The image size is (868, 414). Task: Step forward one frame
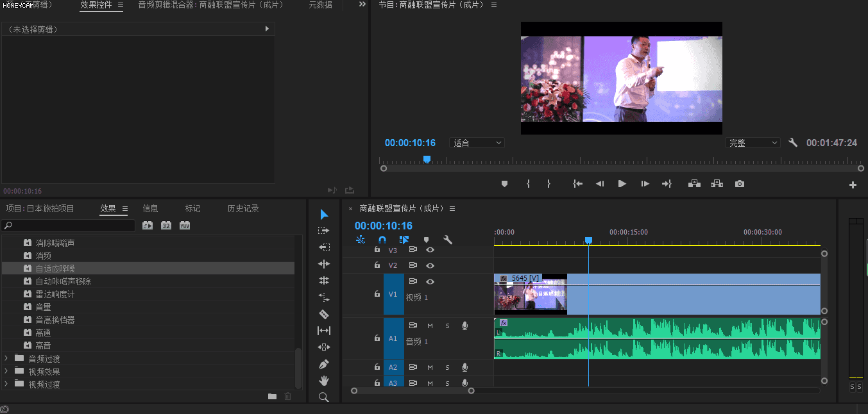coord(645,184)
